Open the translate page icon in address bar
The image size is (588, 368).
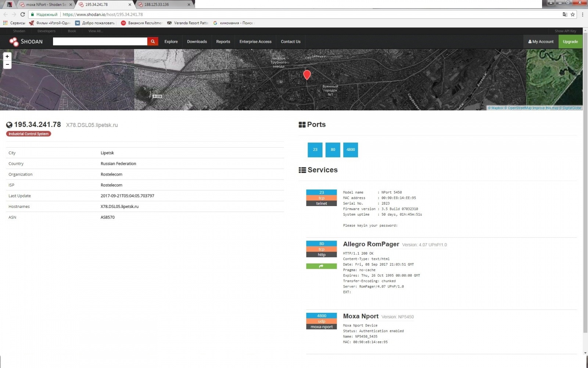pos(565,14)
